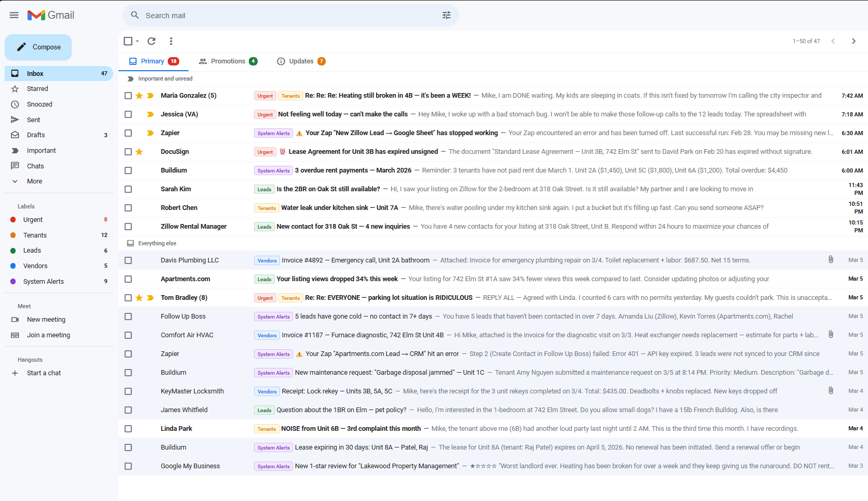868x501 pixels.
Task: Open advanced search options in the search bar
Action: 446,15
